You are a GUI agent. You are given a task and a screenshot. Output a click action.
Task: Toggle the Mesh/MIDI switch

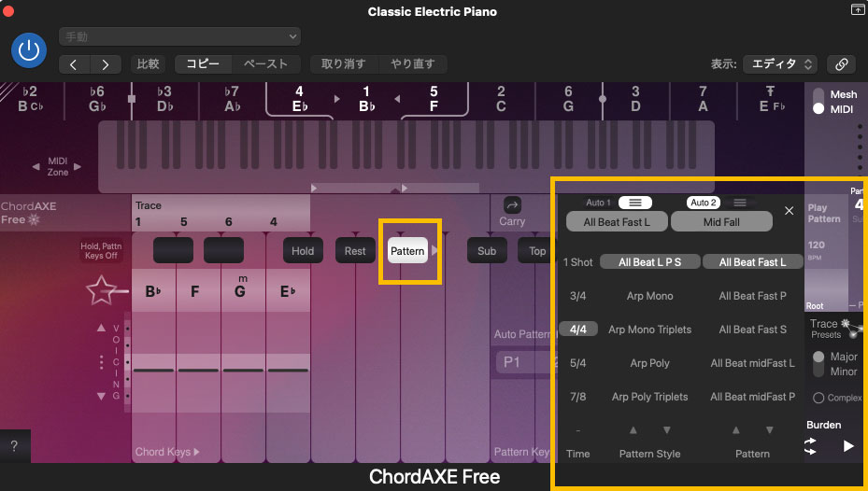pyautogui.click(x=818, y=101)
